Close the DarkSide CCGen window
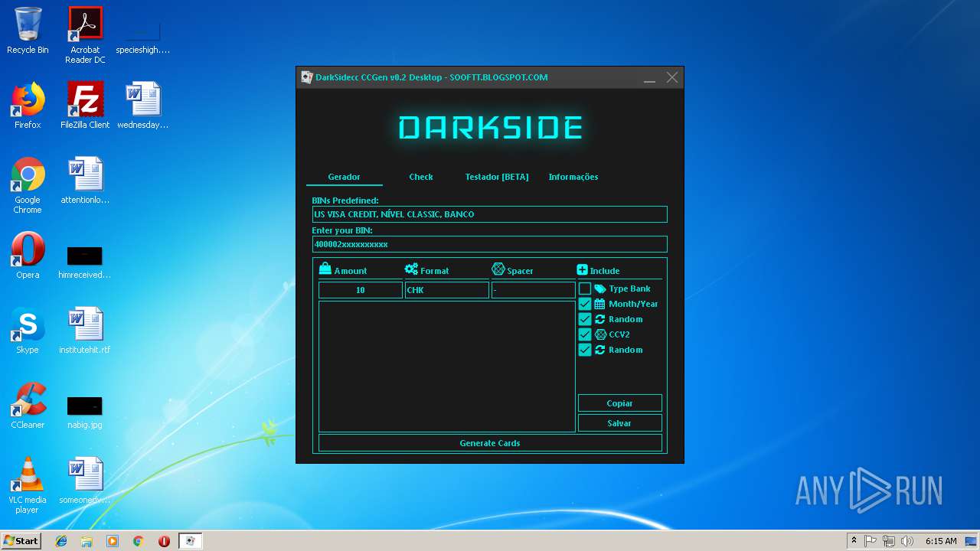Image resolution: width=980 pixels, height=551 pixels. [x=672, y=77]
